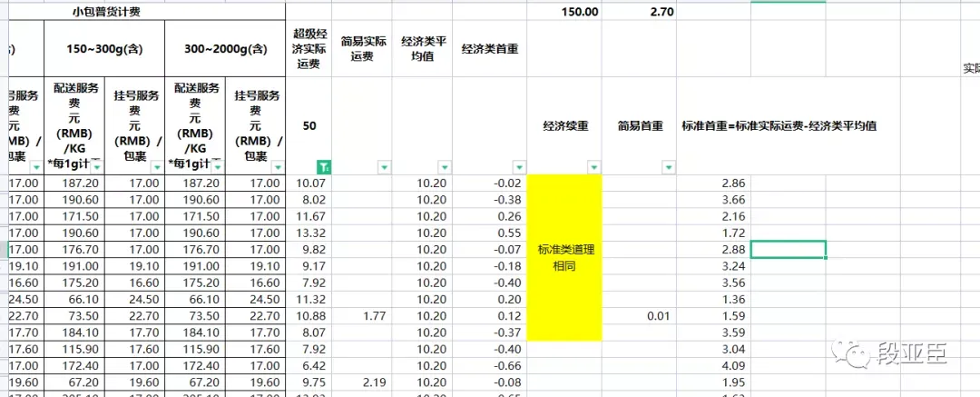Screen dimensions: 980x397
Task: Select the 0.01 value in 简易首重
Action: (640, 315)
